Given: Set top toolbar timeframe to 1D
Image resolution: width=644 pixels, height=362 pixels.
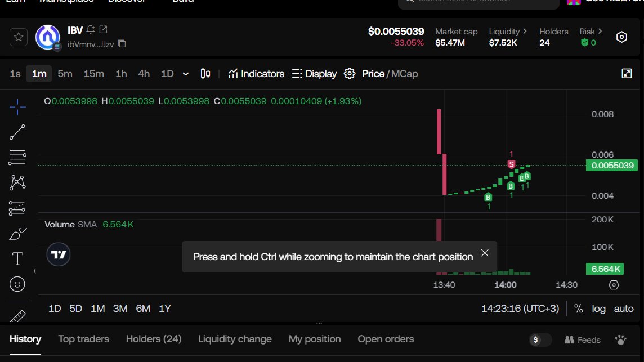Looking at the screenshot, I should [x=167, y=74].
